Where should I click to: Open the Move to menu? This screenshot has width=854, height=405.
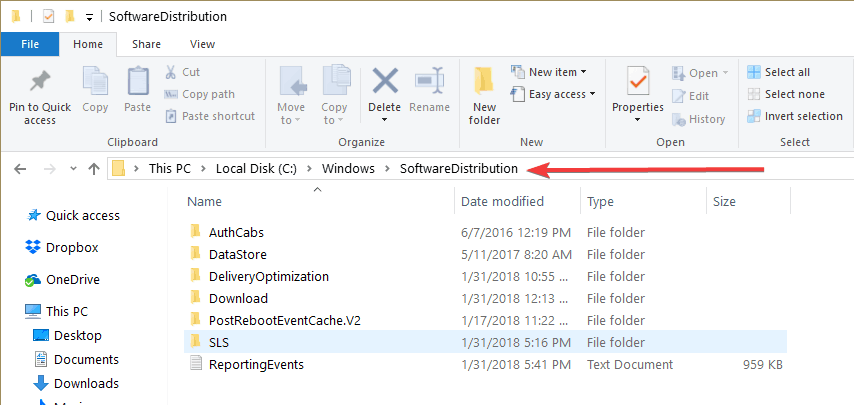(291, 95)
